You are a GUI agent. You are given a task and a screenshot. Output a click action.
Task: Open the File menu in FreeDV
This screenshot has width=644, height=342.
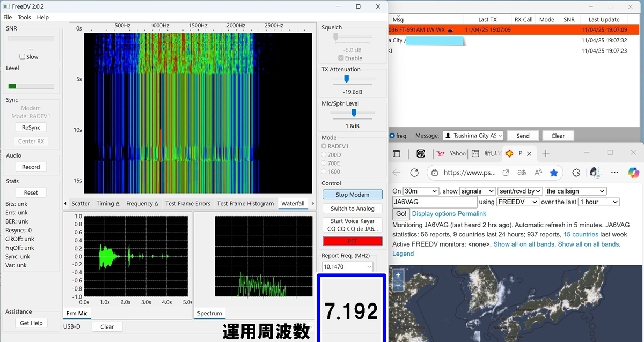tap(8, 17)
